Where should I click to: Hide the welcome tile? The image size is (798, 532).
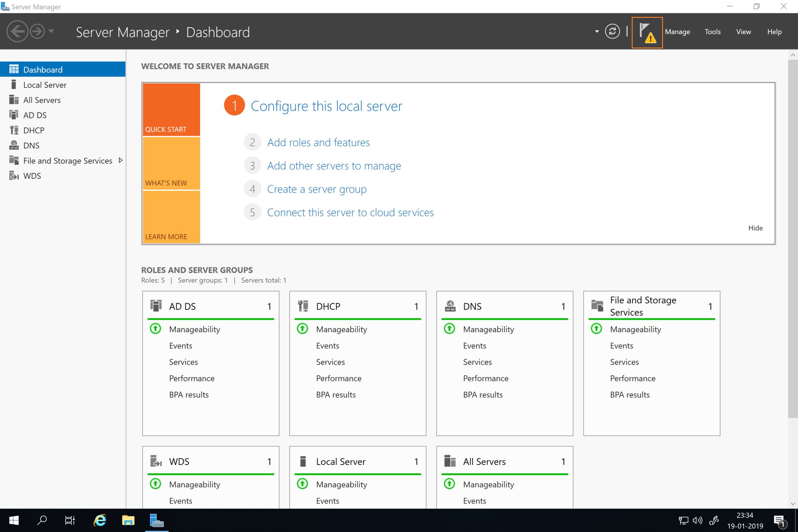tap(755, 228)
